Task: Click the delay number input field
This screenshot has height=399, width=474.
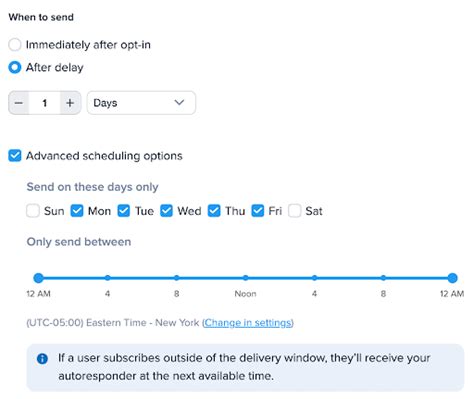Action: pos(45,103)
